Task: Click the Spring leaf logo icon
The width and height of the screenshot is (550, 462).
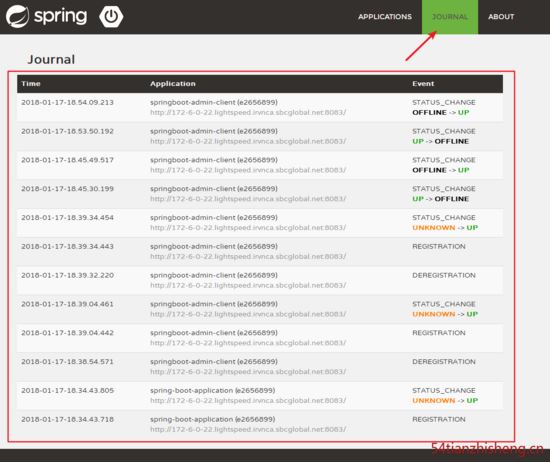Action: [x=17, y=16]
